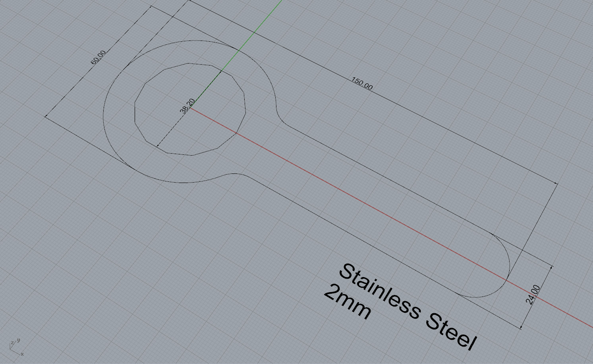Click the 38.20 diameter dimension text
The height and width of the screenshot is (364, 593).
click(187, 106)
